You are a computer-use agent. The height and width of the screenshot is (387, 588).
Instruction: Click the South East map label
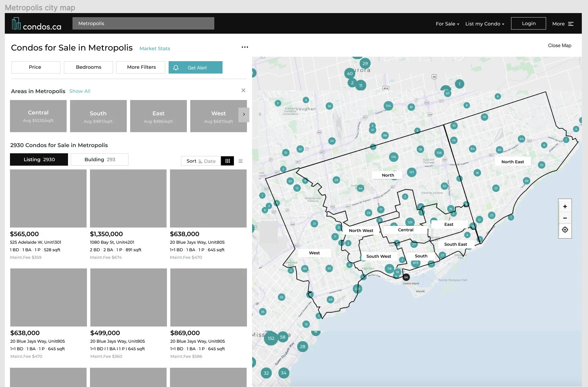pyautogui.click(x=455, y=244)
